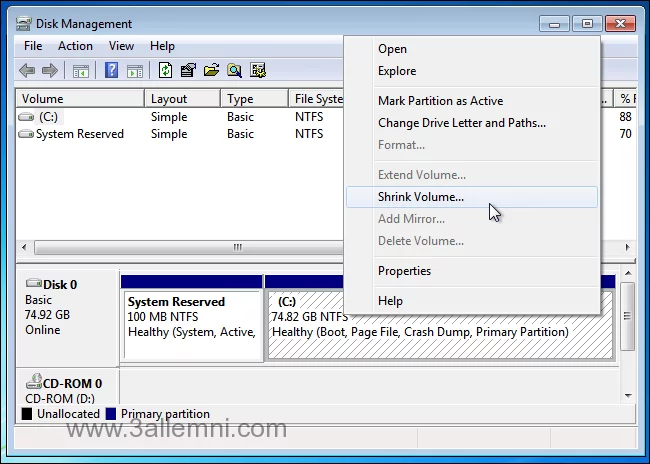Click the magnifying glass toolbar icon
Screen dimensions: 650x464
pyautogui.click(x=234, y=70)
